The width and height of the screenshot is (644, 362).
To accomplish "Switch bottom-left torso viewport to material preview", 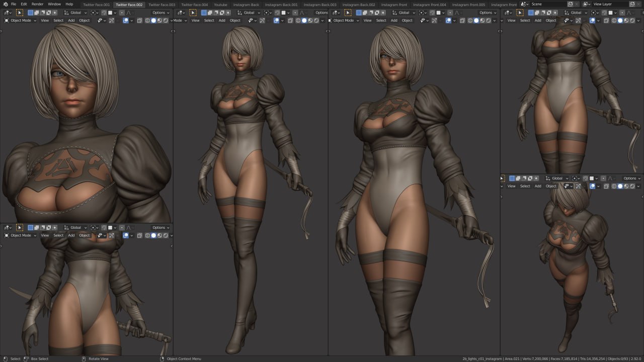I will tap(159, 235).
